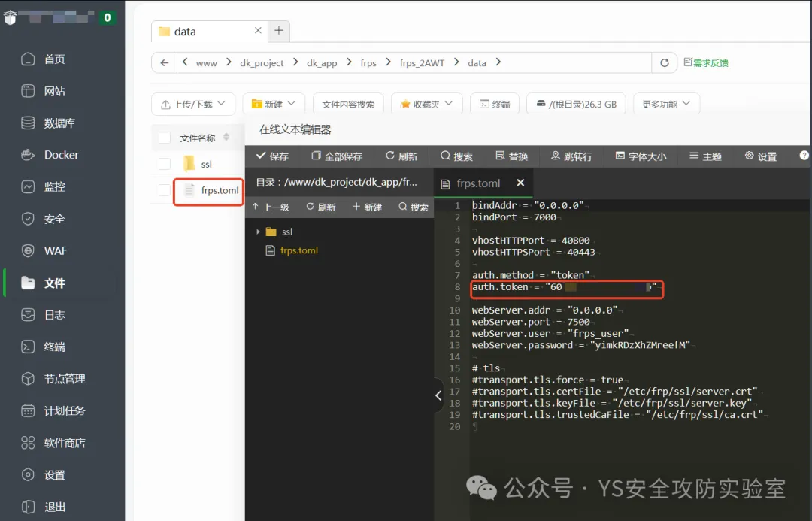Open editor 设置 gear settings

761,156
